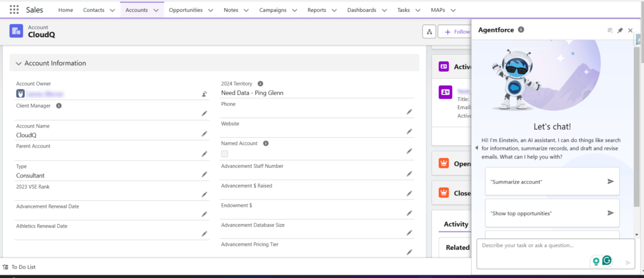Image resolution: width=644 pixels, height=278 pixels.
Task: Switch to the Activity tab
Action: (456, 225)
